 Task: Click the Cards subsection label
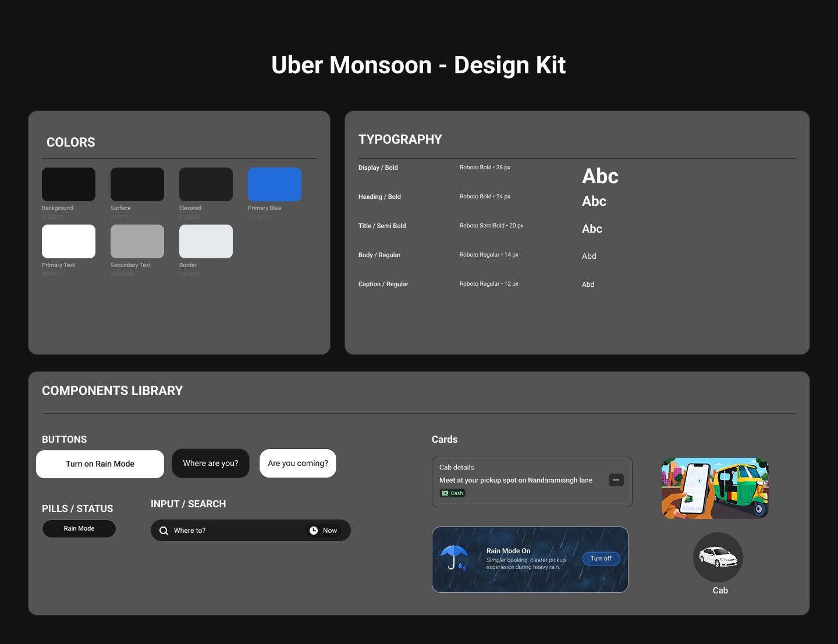(445, 440)
